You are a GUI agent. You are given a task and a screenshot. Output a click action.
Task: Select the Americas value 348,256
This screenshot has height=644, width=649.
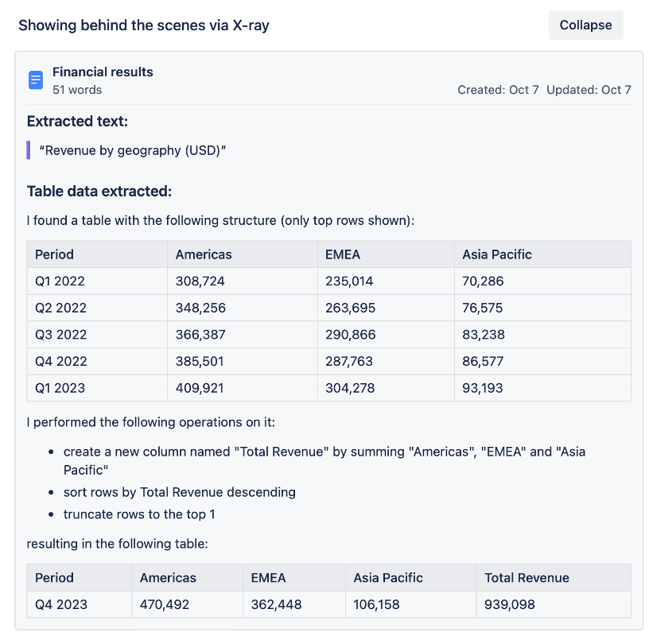click(200, 308)
